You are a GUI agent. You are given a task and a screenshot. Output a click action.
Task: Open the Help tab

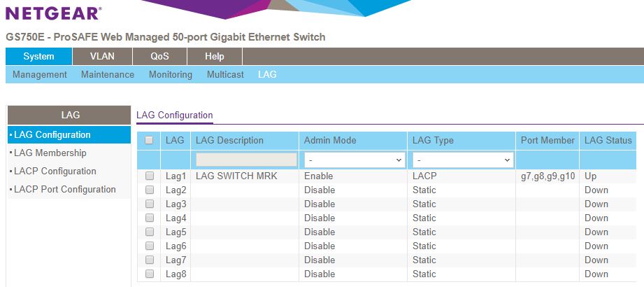pos(215,56)
